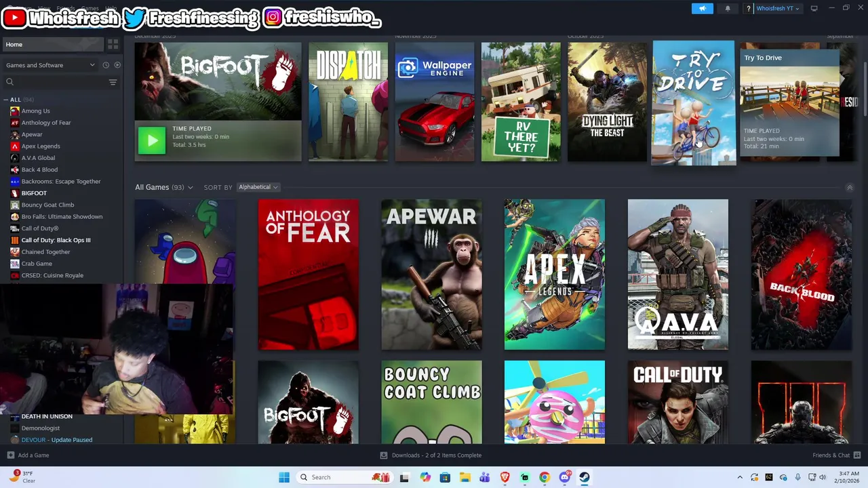Collapse the All Games shelf chevron
This screenshot has width=868, height=488.
click(x=850, y=188)
